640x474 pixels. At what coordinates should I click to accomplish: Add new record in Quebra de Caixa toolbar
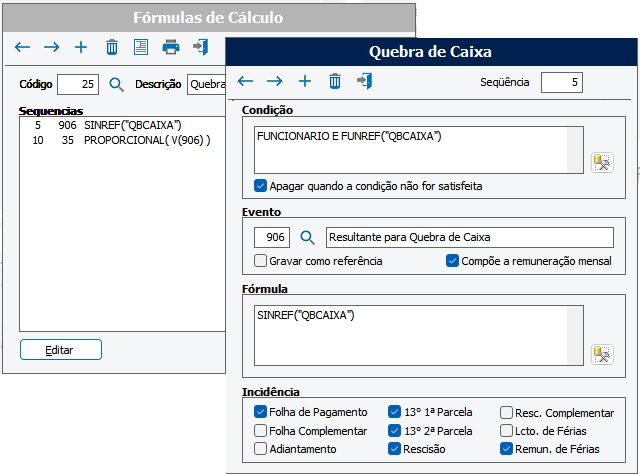point(305,81)
